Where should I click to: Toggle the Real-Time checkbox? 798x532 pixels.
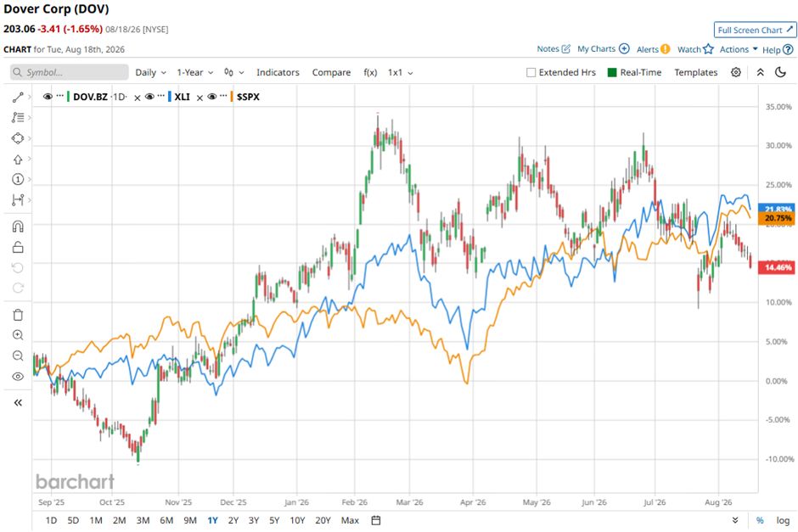pyautogui.click(x=612, y=72)
